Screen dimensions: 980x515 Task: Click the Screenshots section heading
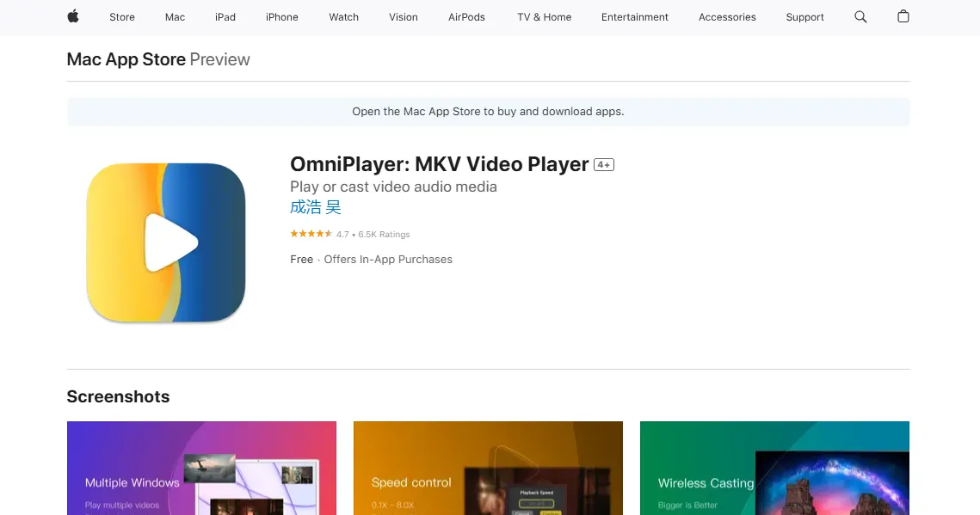tap(118, 397)
